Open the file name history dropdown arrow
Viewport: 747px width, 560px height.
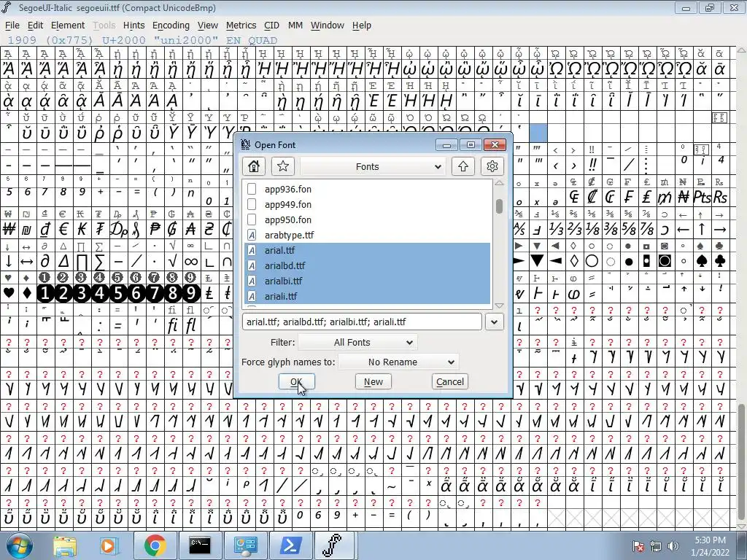(494, 322)
